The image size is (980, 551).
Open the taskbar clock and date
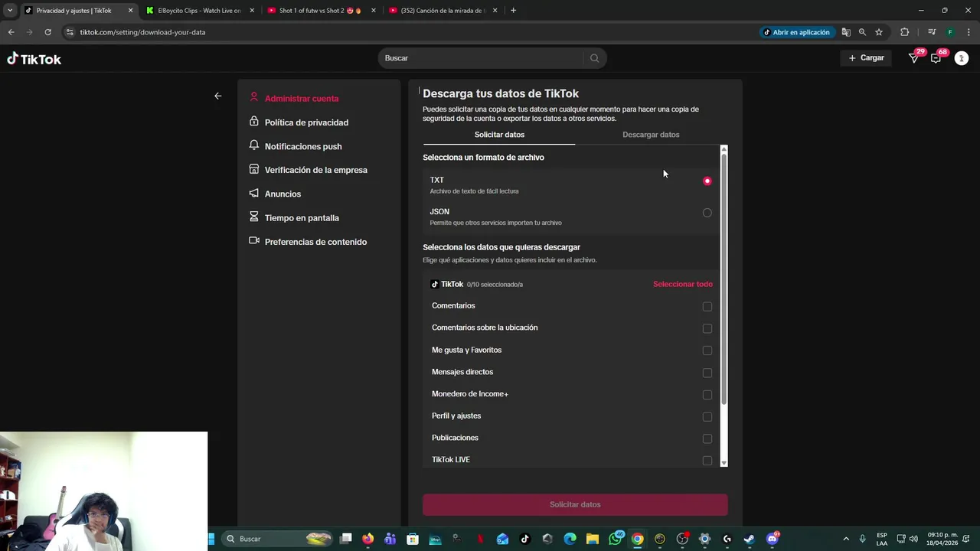(942, 539)
